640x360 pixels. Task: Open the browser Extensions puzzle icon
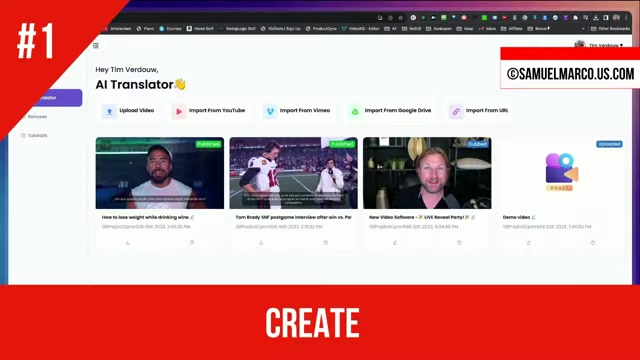coord(576,18)
